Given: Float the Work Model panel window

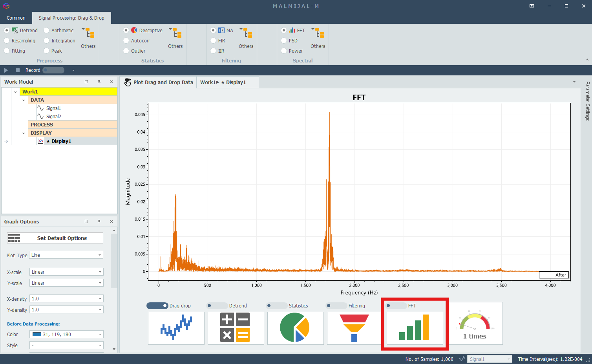Looking at the screenshot, I should coord(86,82).
